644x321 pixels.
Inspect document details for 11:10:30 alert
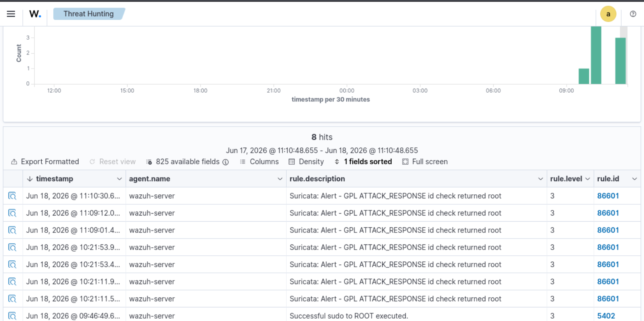tap(12, 196)
